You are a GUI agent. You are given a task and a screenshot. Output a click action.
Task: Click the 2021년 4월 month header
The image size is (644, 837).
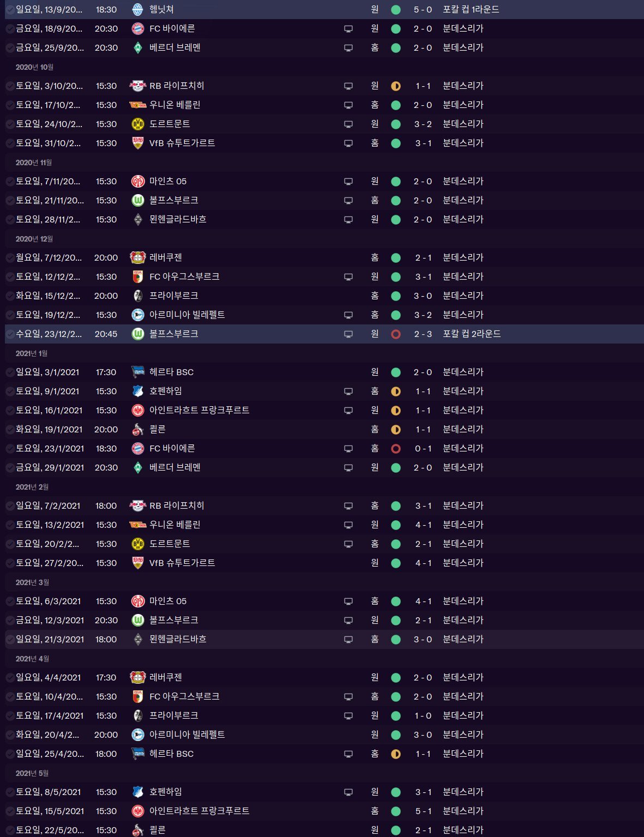[32, 659]
